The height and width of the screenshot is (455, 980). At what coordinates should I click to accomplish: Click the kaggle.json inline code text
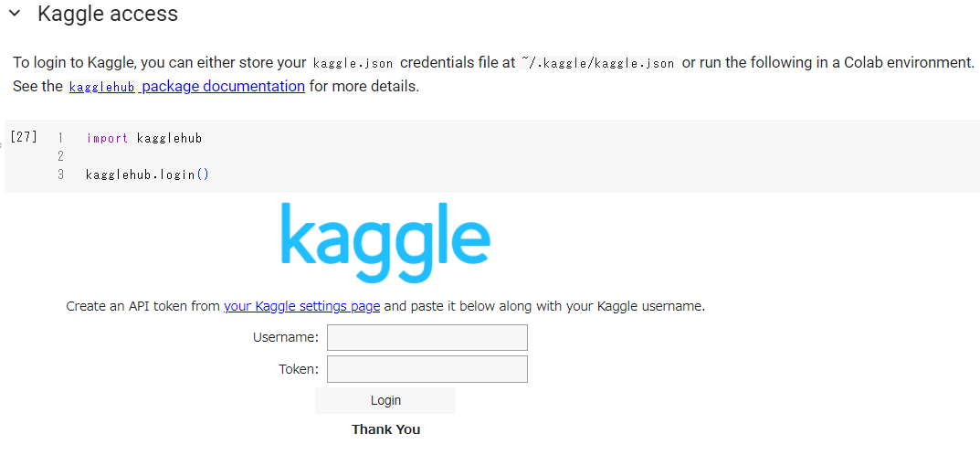tap(353, 63)
